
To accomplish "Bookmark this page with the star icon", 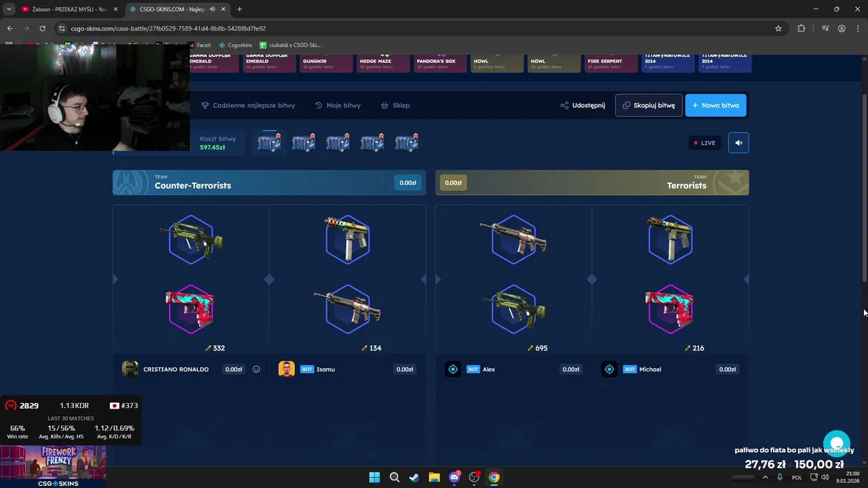I will pyautogui.click(x=778, y=28).
